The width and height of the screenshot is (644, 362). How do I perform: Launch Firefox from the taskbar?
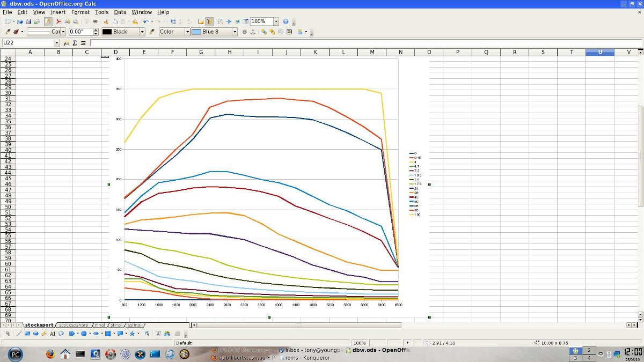[50, 354]
